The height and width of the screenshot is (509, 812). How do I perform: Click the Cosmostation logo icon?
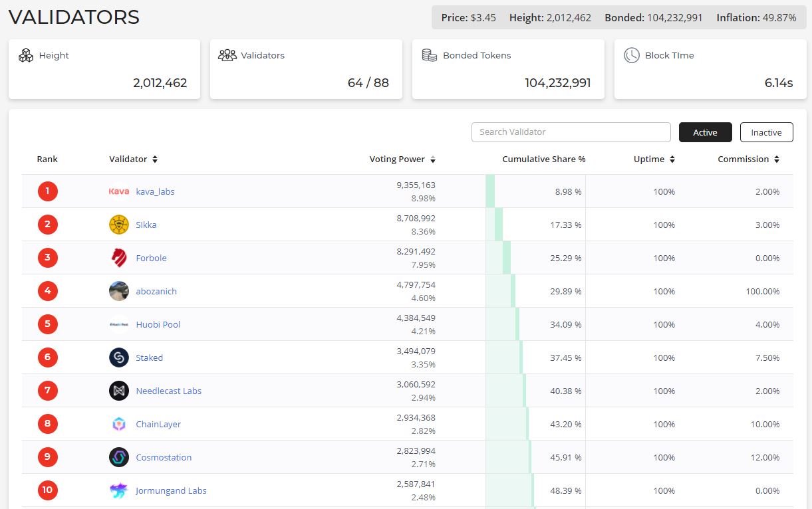coord(119,457)
